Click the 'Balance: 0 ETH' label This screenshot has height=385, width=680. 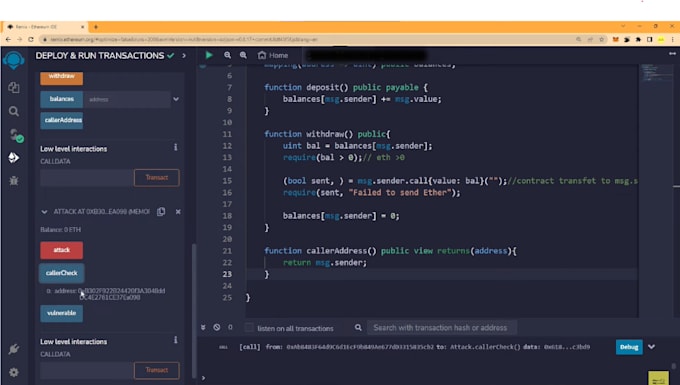61,230
